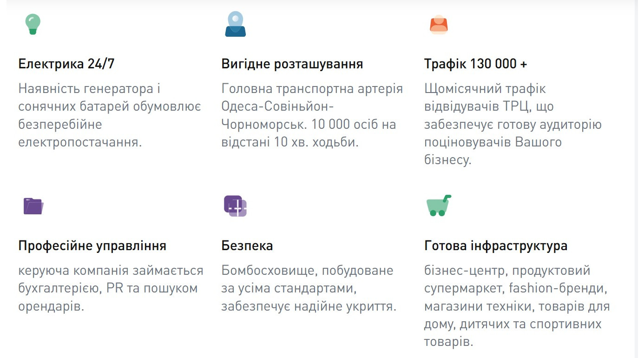The width and height of the screenshot is (644, 358).
Task: Click the purple folder icon
Action: 33,206
